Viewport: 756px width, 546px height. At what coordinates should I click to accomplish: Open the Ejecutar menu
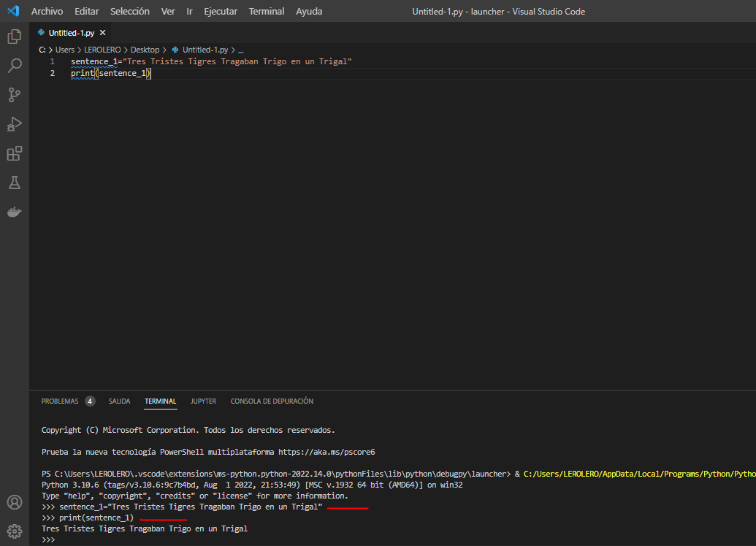(x=221, y=12)
